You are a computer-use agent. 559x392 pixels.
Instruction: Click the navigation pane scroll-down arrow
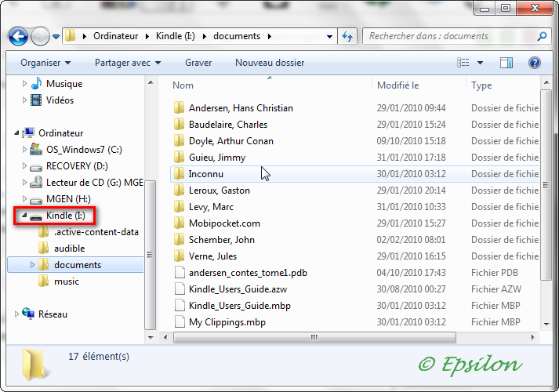pyautogui.click(x=151, y=337)
